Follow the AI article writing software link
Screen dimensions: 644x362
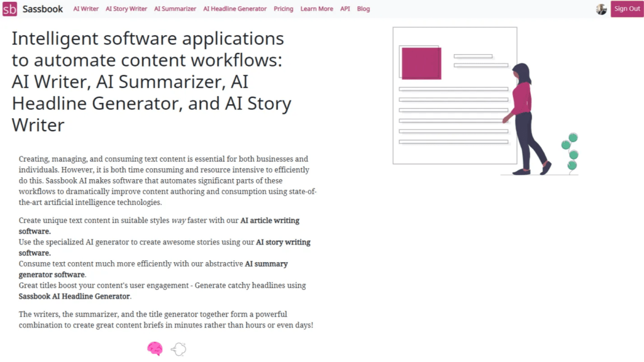(x=159, y=226)
